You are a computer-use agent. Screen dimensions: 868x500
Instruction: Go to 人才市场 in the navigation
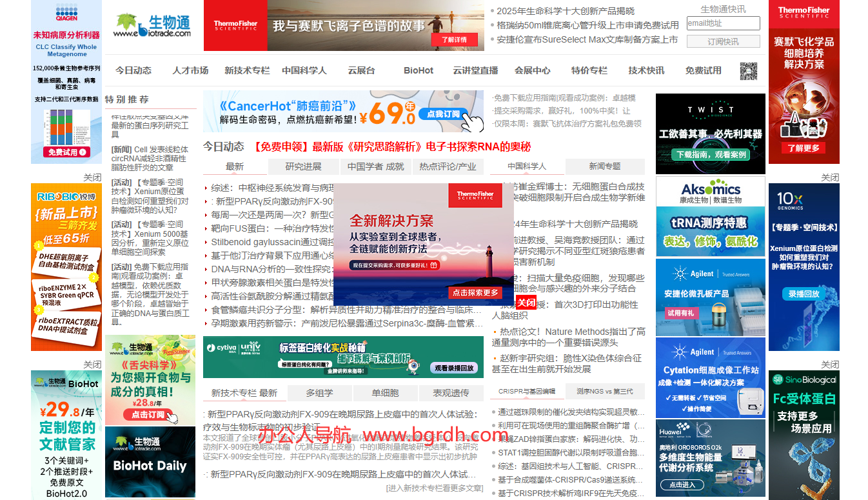[190, 70]
